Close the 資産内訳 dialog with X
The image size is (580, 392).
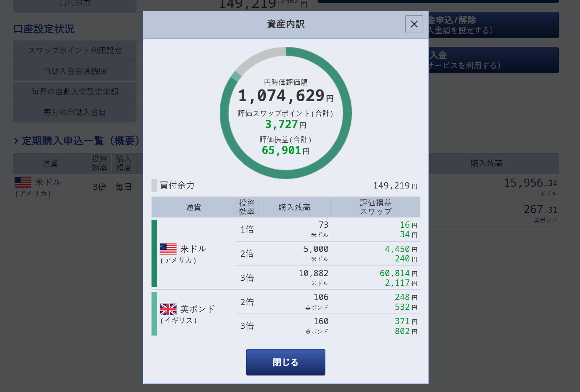point(414,24)
